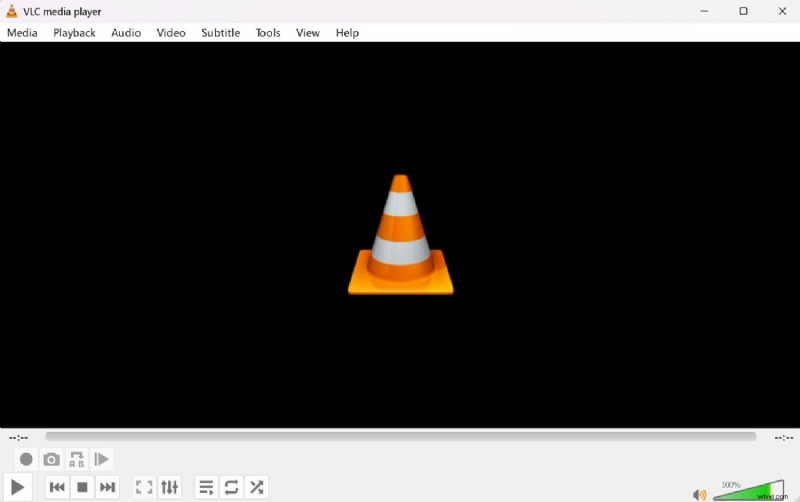Toggle loop repeat mode
The height and width of the screenshot is (502, 800).
point(231,487)
